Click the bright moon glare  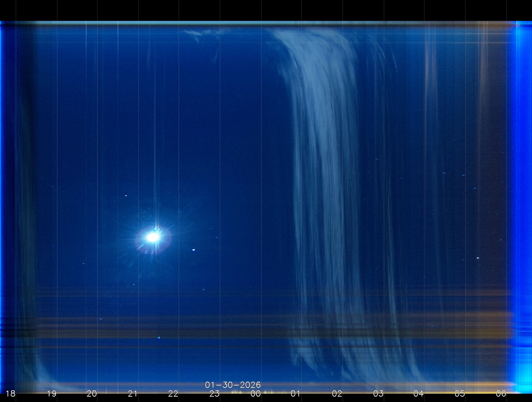click(x=152, y=237)
